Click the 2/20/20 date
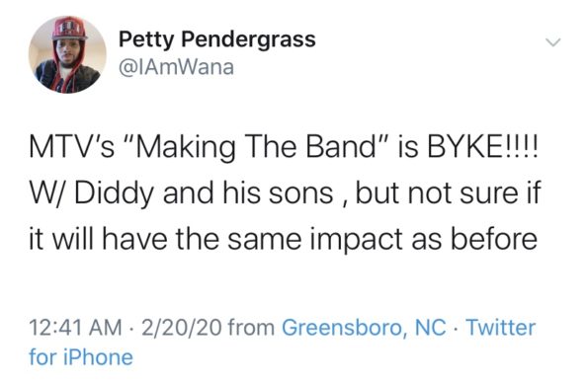Viewport: 588px width, 384px height. 181,327
